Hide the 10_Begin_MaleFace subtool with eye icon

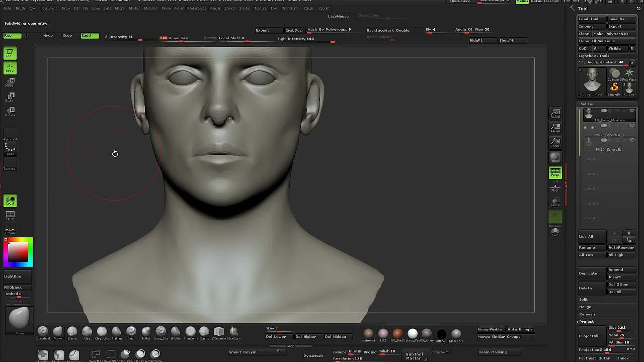632,111
